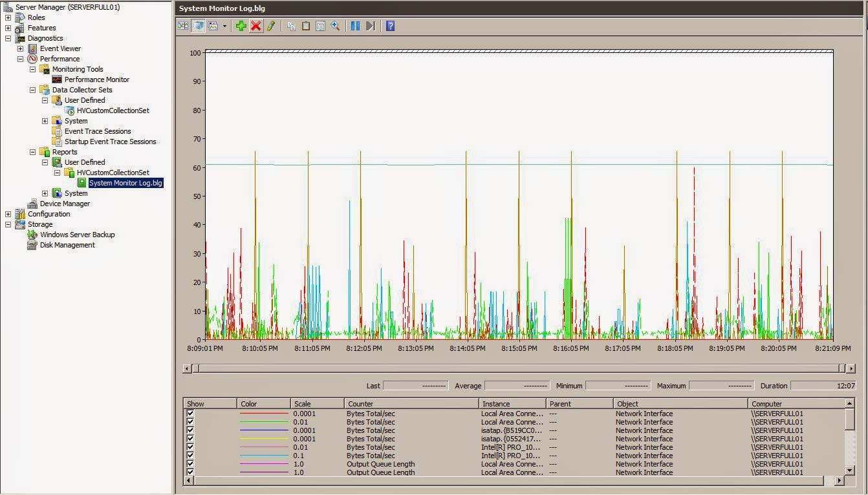Expand the Roles tree node

(x=8, y=17)
